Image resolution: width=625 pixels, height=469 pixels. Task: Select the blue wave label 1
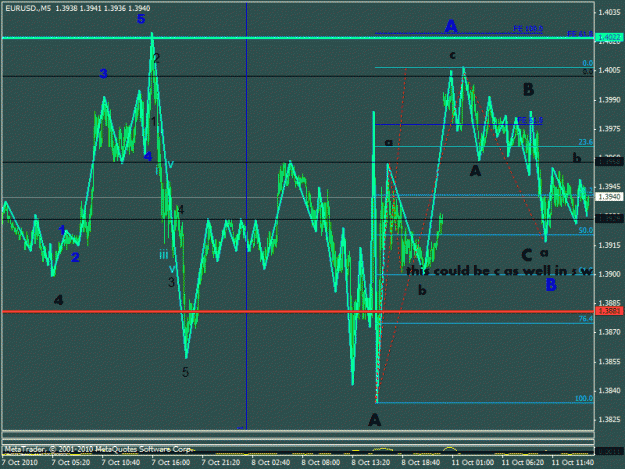click(62, 230)
